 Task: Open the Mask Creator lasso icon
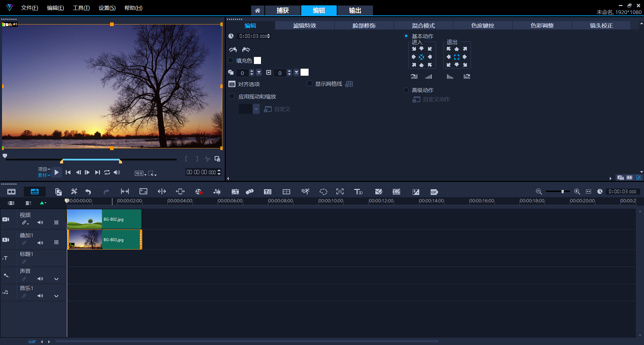(x=323, y=192)
